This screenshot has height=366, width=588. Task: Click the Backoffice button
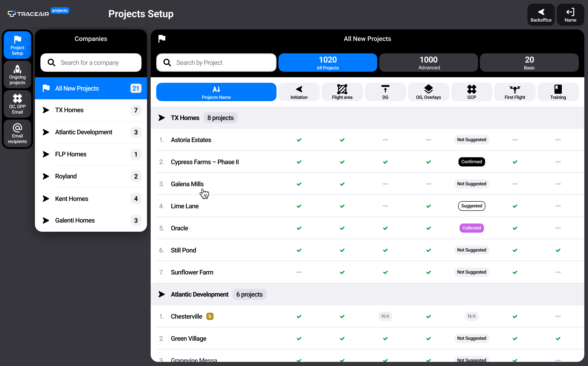pyautogui.click(x=541, y=14)
